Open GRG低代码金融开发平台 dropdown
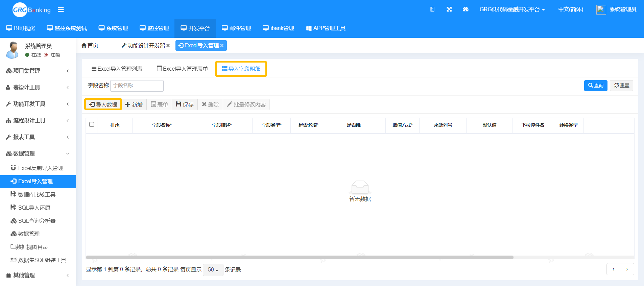 (512, 9)
